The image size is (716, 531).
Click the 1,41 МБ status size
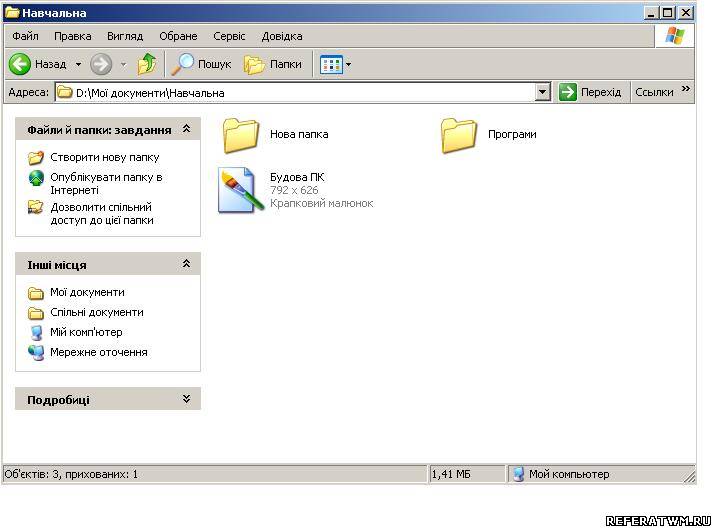451,474
